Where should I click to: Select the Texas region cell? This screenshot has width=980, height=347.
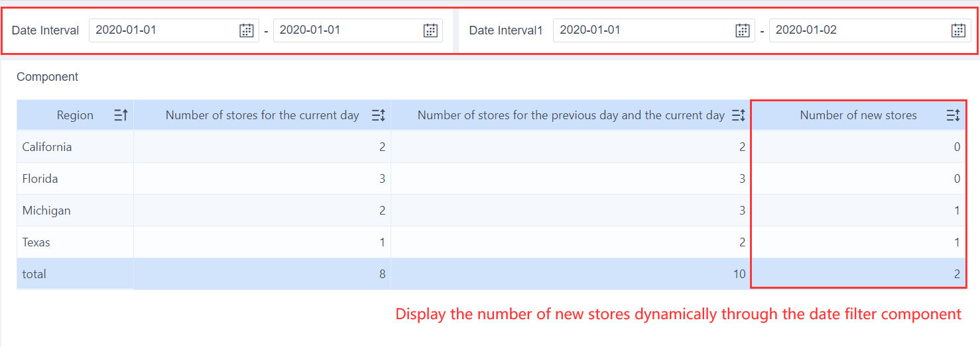[x=36, y=242]
